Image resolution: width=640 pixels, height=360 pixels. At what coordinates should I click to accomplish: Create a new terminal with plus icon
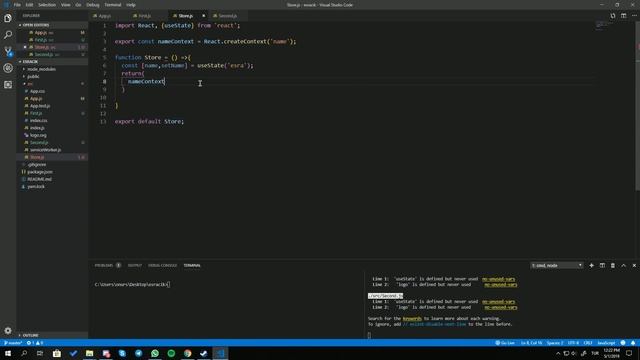tap(591, 265)
